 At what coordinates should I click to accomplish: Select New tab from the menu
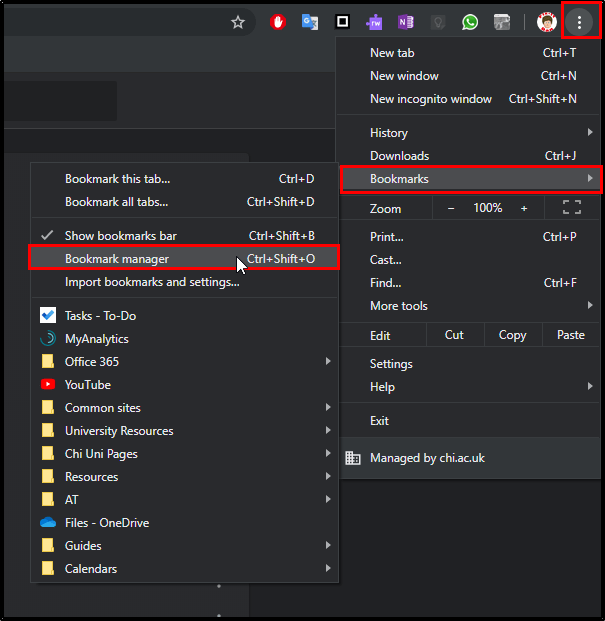click(470, 53)
